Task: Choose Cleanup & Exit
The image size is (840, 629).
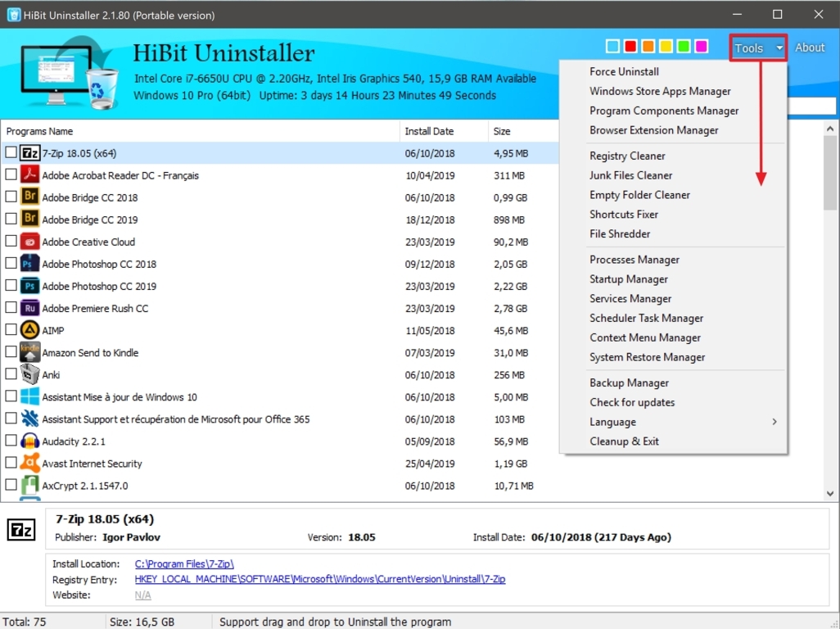Action: click(x=624, y=441)
